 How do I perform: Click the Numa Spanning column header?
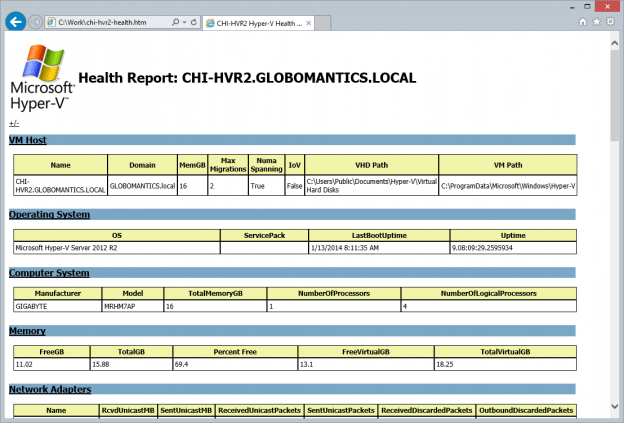pos(266,165)
